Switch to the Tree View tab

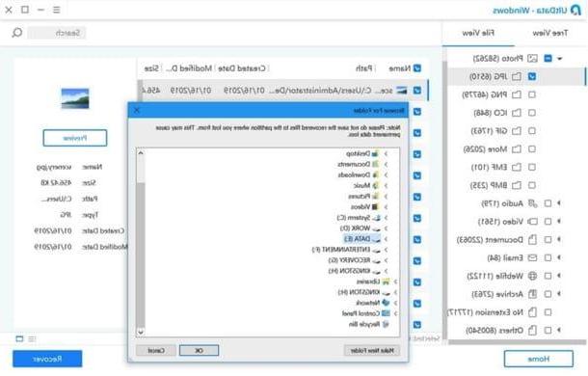coord(550,33)
